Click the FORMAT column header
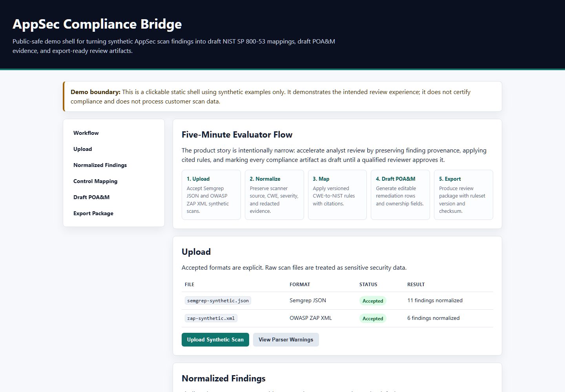 point(300,285)
